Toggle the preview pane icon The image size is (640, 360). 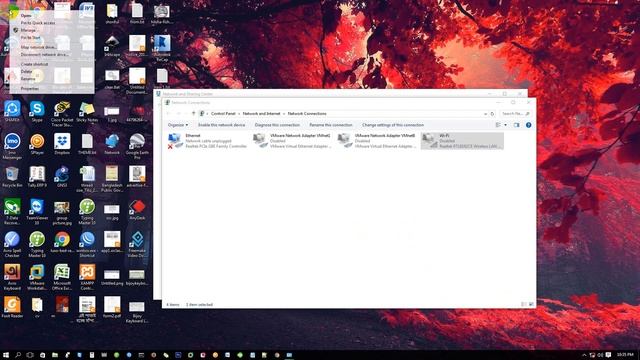(517, 125)
